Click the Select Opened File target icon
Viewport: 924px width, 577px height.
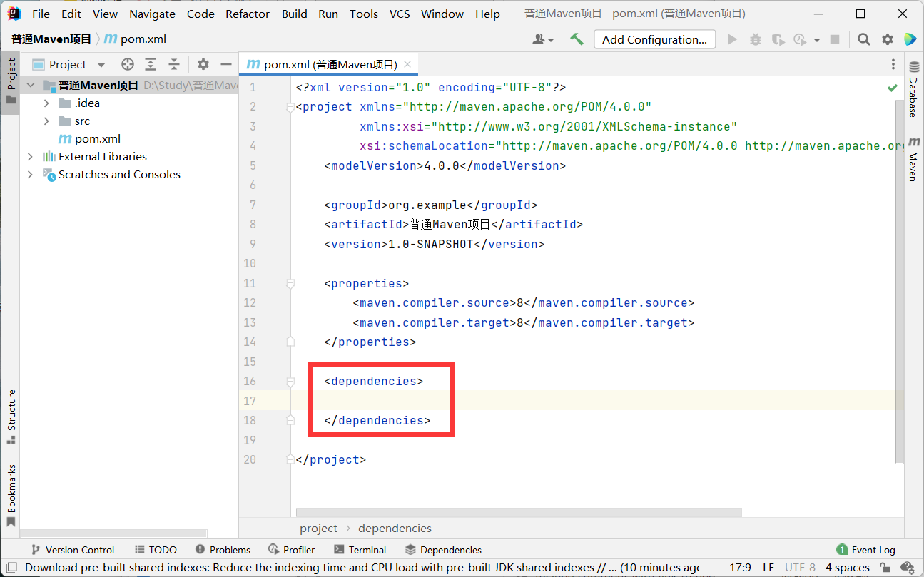click(x=128, y=64)
